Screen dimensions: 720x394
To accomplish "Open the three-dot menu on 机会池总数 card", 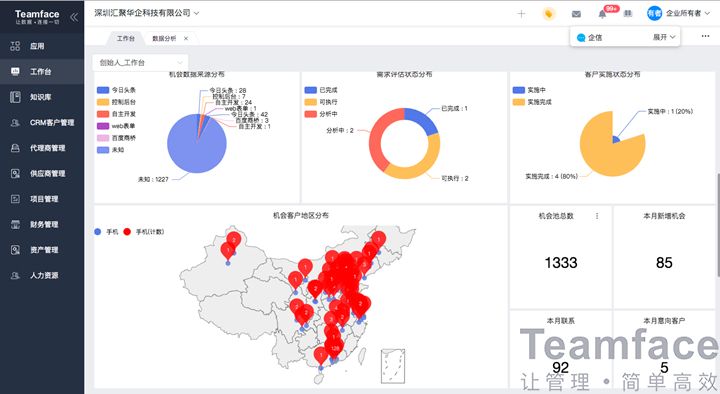I will pos(597,216).
